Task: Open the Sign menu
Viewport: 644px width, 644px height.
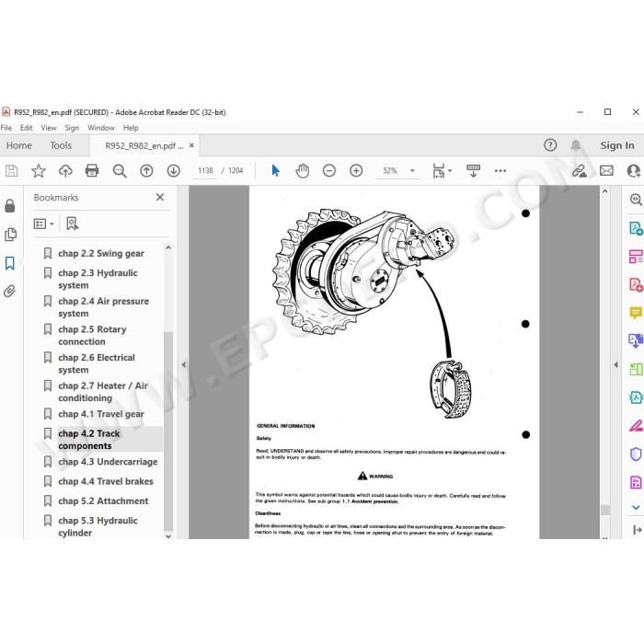Action: coord(72,128)
